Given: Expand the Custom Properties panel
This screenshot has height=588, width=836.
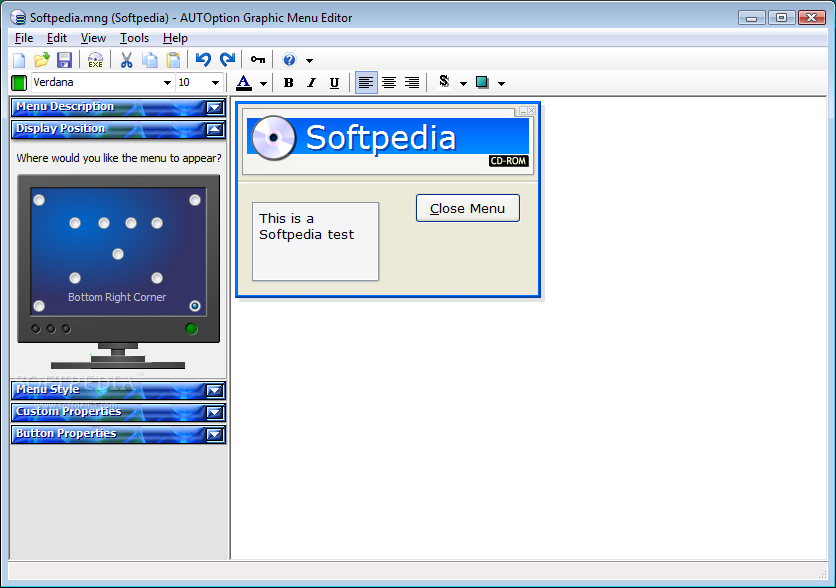Looking at the screenshot, I should pyautogui.click(x=214, y=413).
